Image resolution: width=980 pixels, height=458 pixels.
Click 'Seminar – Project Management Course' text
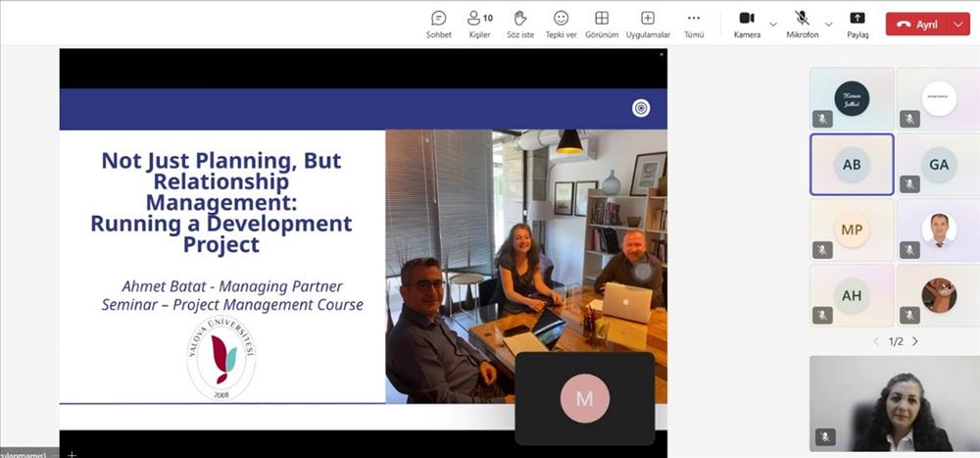232,305
